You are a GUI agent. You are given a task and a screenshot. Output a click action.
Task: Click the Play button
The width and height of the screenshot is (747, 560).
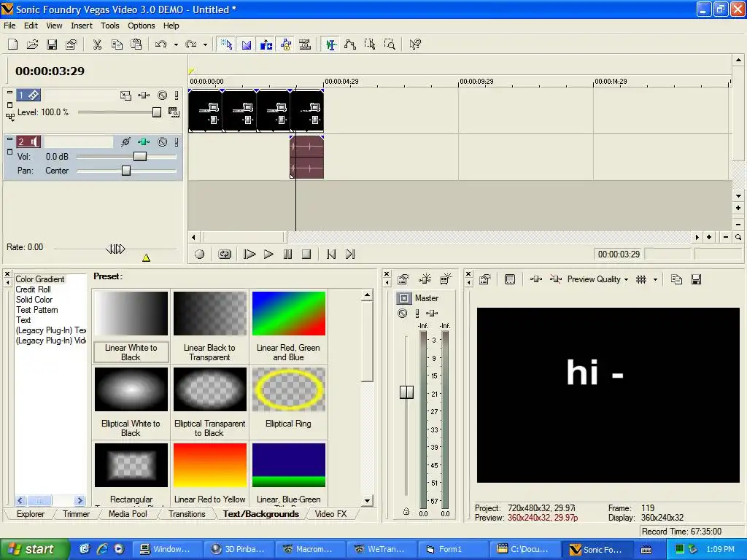pos(268,254)
